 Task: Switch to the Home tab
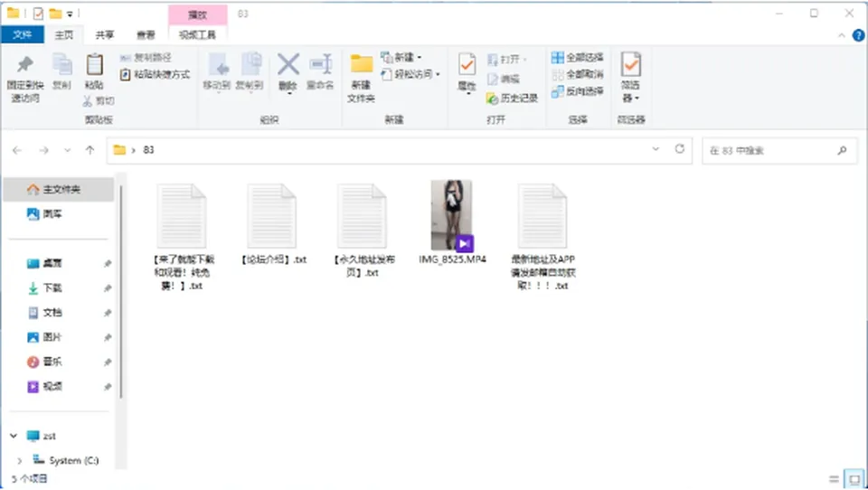(63, 35)
